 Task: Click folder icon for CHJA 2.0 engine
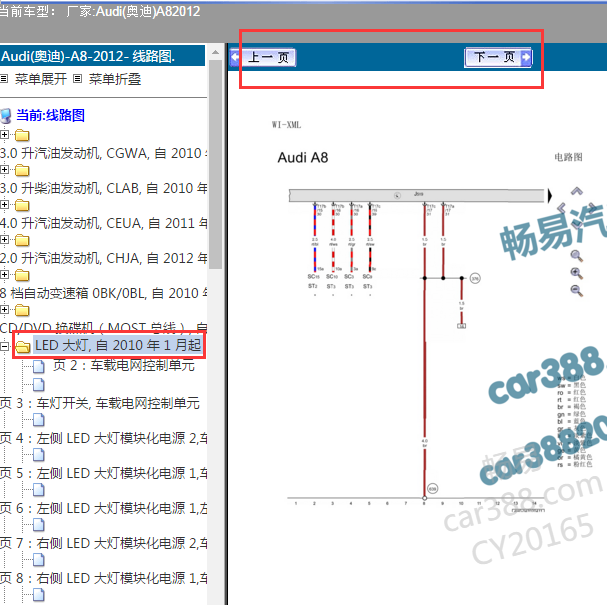[x=22, y=240]
